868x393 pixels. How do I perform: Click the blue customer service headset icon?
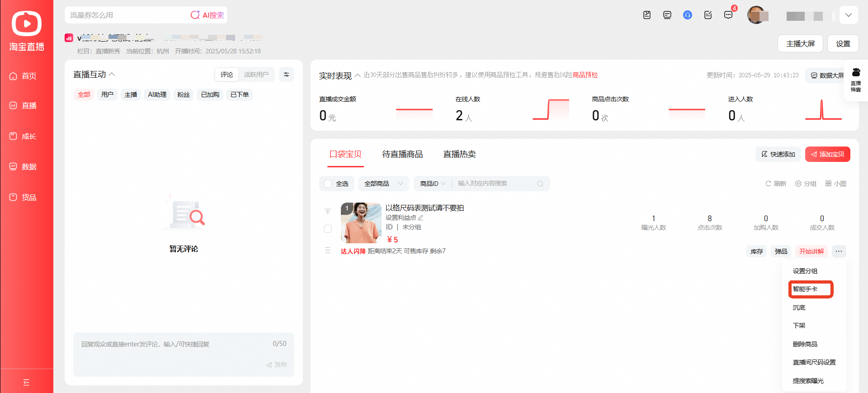tap(688, 15)
